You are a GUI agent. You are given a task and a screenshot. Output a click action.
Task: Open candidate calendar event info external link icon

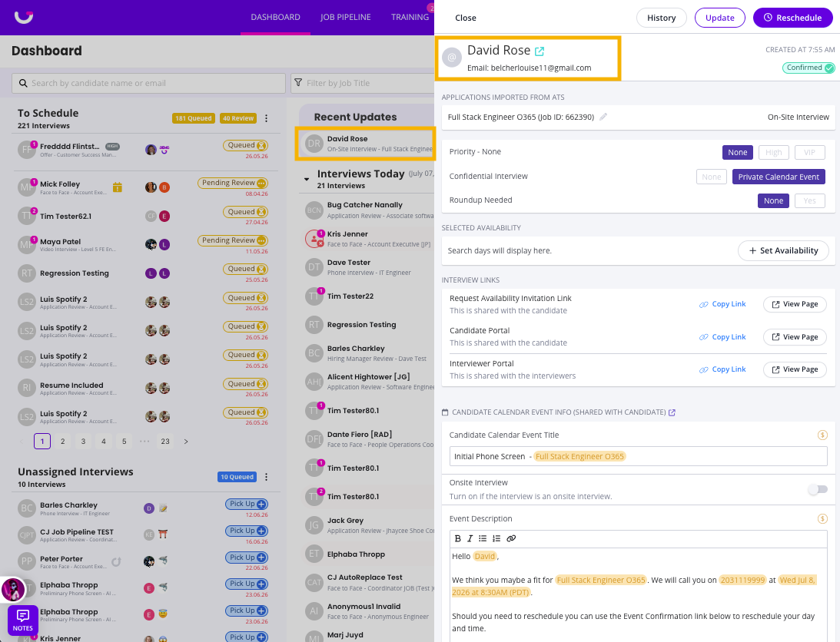pyautogui.click(x=672, y=412)
